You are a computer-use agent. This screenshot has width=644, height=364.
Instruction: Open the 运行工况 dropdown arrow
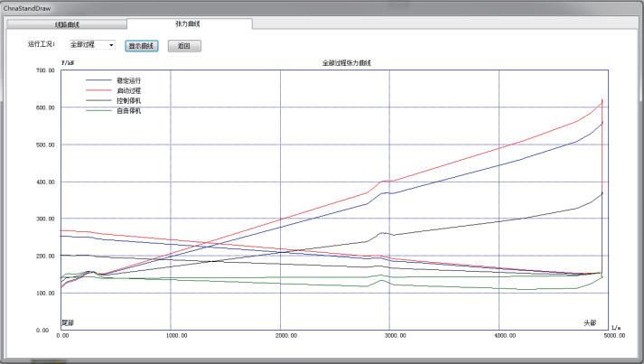(x=111, y=45)
